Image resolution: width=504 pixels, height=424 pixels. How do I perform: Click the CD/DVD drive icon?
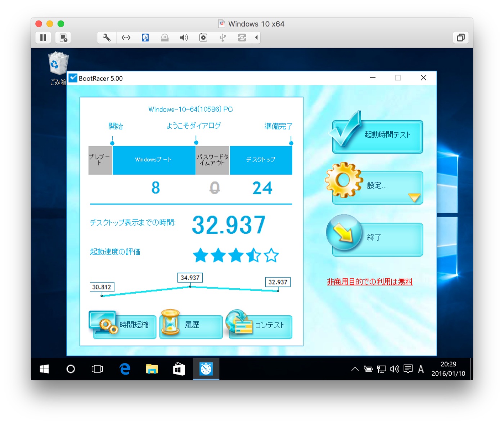pyautogui.click(x=165, y=37)
